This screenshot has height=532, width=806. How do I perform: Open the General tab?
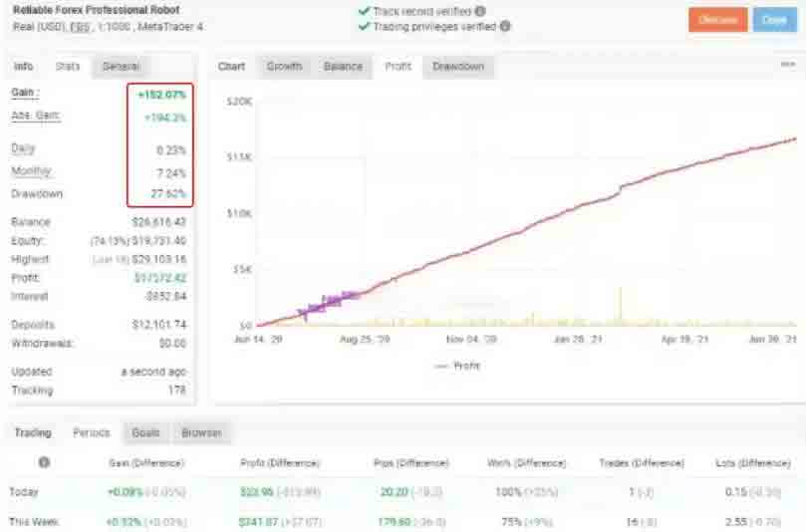click(121, 67)
